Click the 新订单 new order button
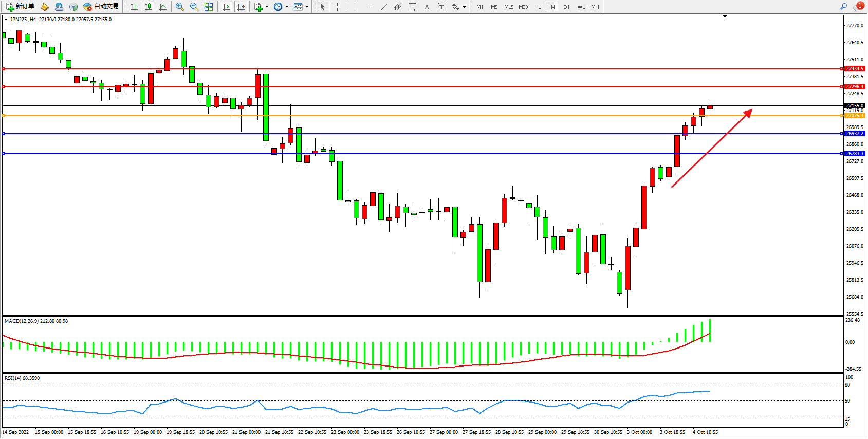Screen dimensions: 868x439 pos(21,7)
